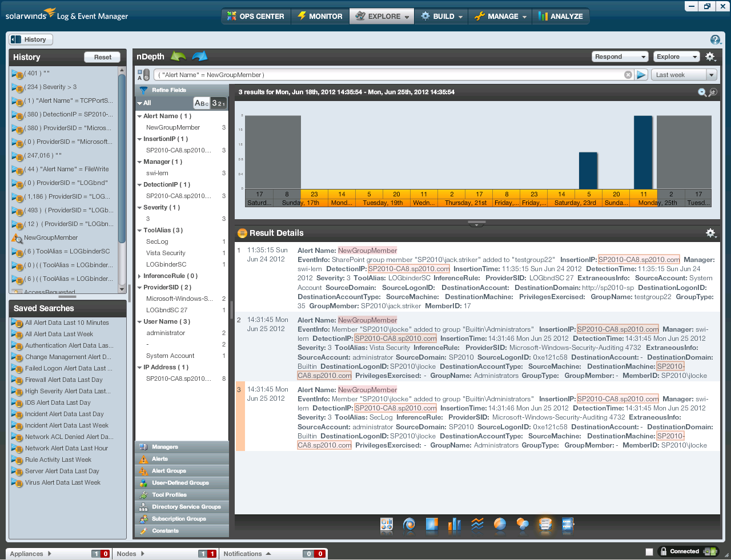
Task: Open saved search All Alert Data Last Week
Action: pos(59,334)
